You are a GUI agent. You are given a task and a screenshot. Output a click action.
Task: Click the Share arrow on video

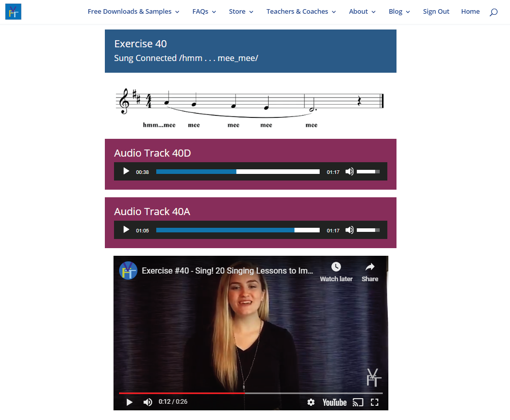coord(370,266)
